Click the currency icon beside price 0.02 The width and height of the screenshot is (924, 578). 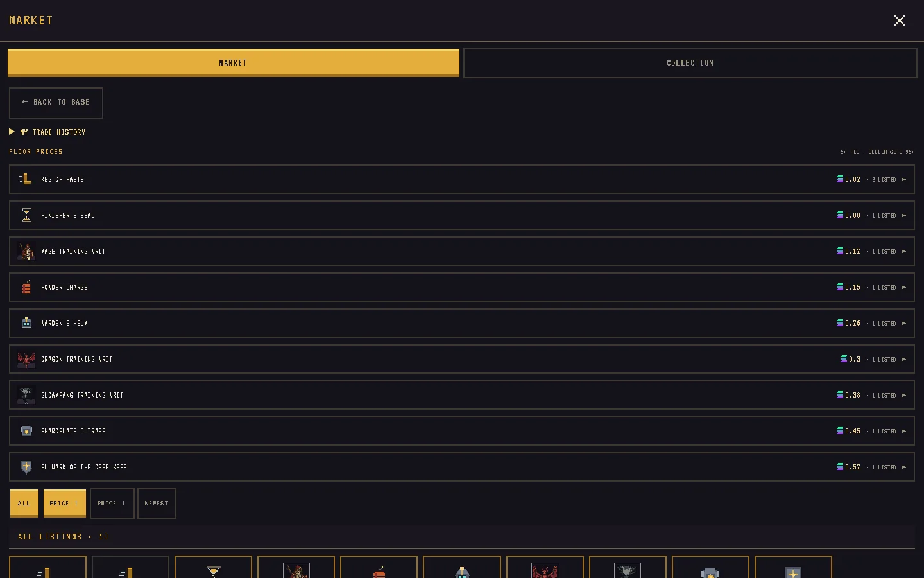pos(839,179)
